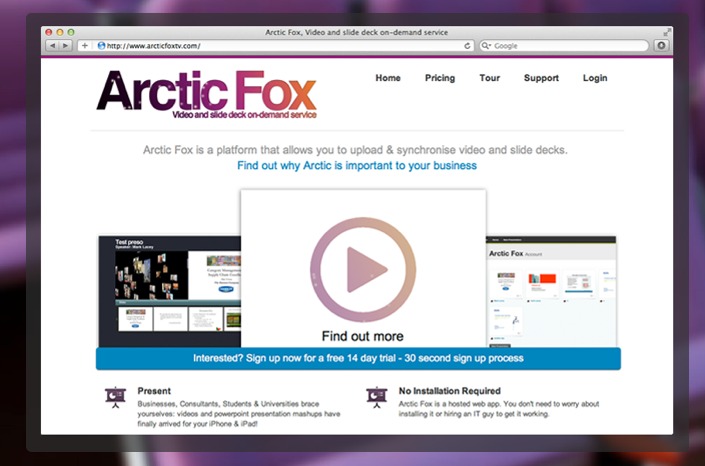Viewport: 705px width, 466px height.
Task: Click the 'Find out more' caption
Action: pyautogui.click(x=363, y=336)
